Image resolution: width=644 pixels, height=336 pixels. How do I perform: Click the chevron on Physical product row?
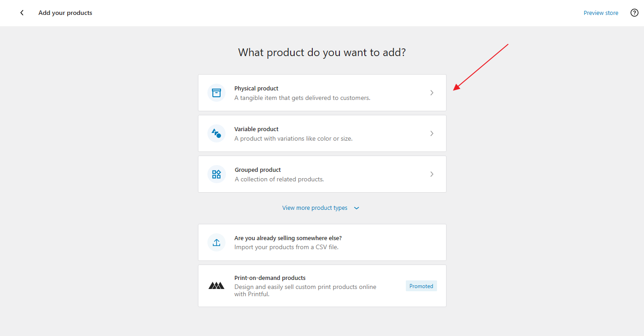[432, 93]
